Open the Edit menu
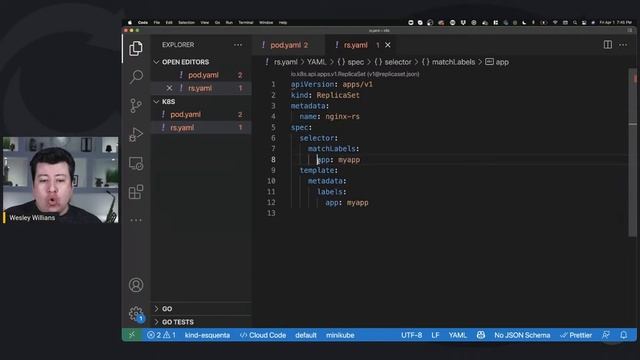This screenshot has height=360, width=640. [169, 22]
